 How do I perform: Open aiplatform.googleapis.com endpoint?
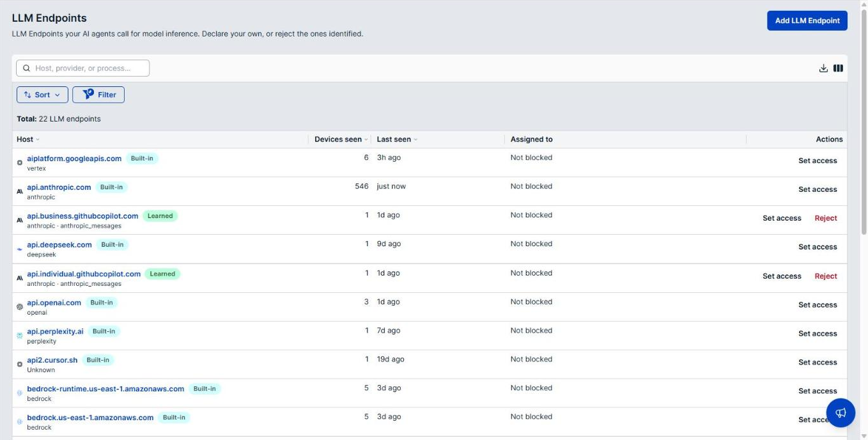(74, 159)
